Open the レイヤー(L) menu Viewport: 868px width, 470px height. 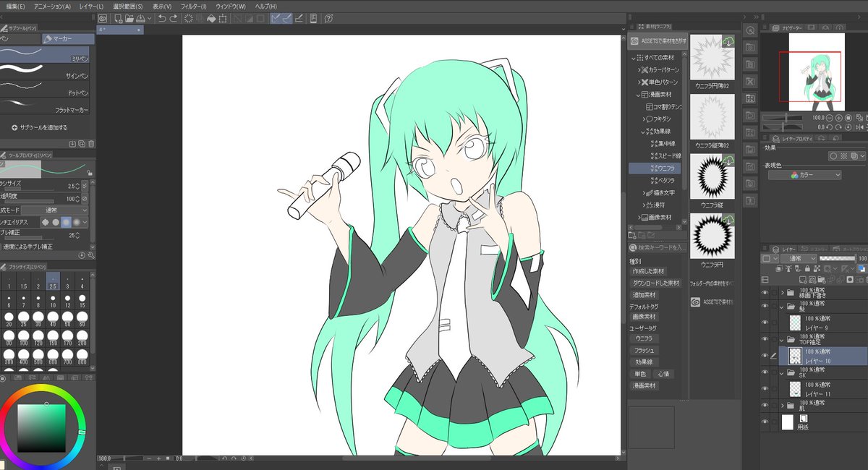tap(91, 6)
